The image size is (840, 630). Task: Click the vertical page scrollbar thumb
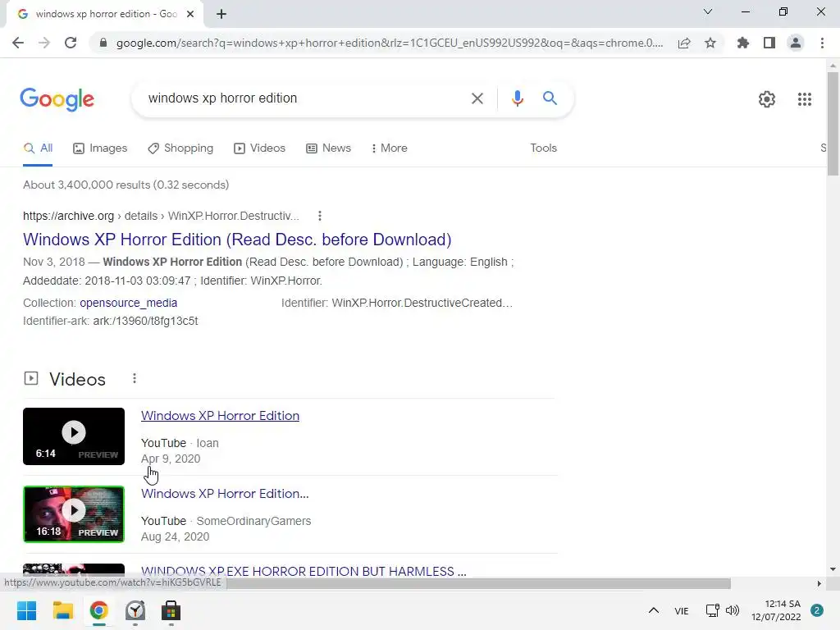[x=833, y=123]
